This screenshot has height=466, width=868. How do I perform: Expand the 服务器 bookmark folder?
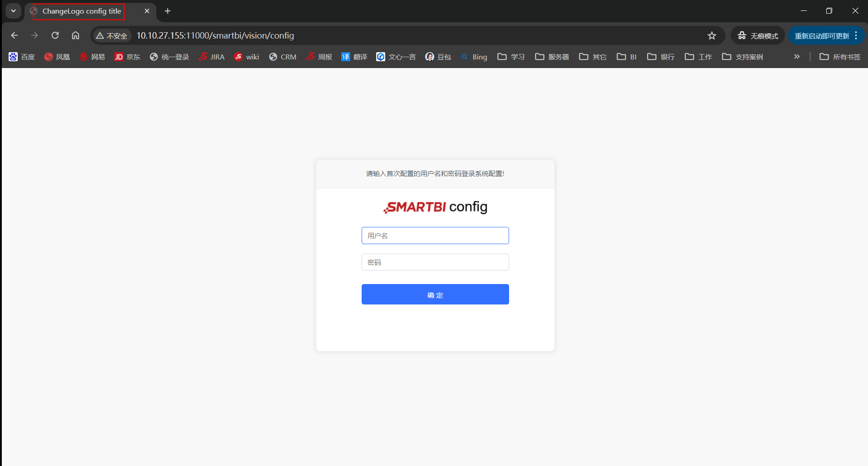pos(552,57)
